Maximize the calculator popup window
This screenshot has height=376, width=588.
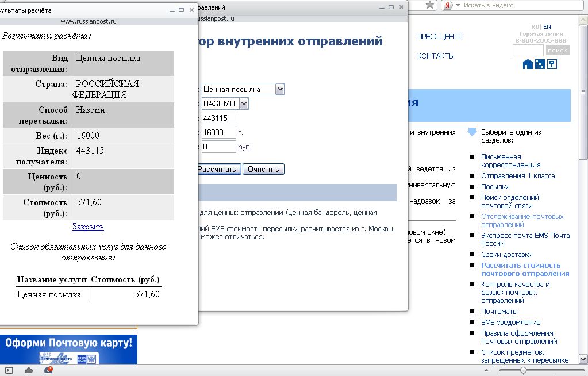(x=391, y=7)
